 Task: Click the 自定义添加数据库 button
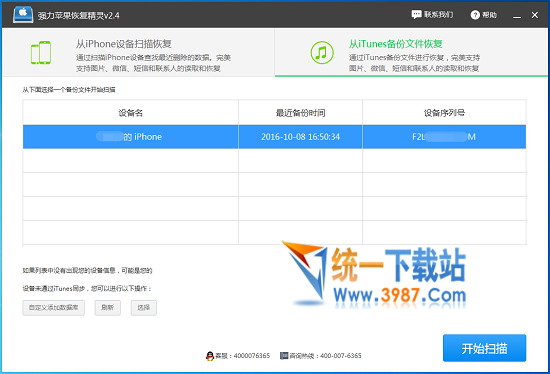54,308
